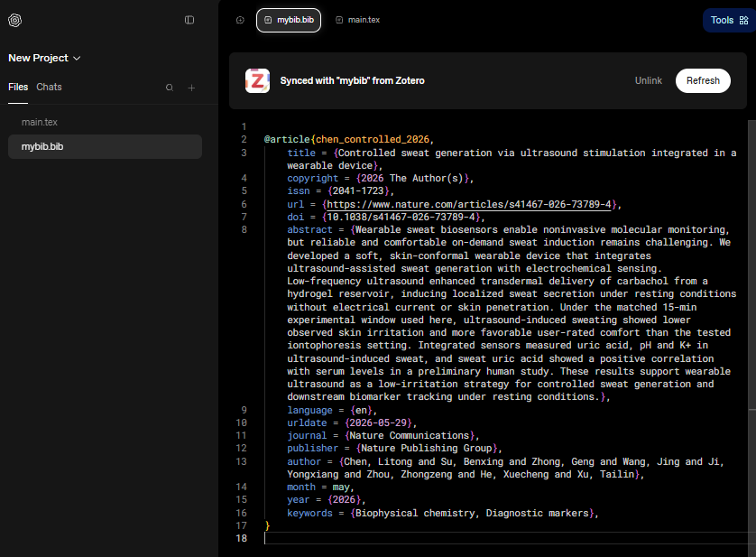This screenshot has height=557, width=756.
Task: Click the urldate value 2026-05-29
Action: (378, 422)
